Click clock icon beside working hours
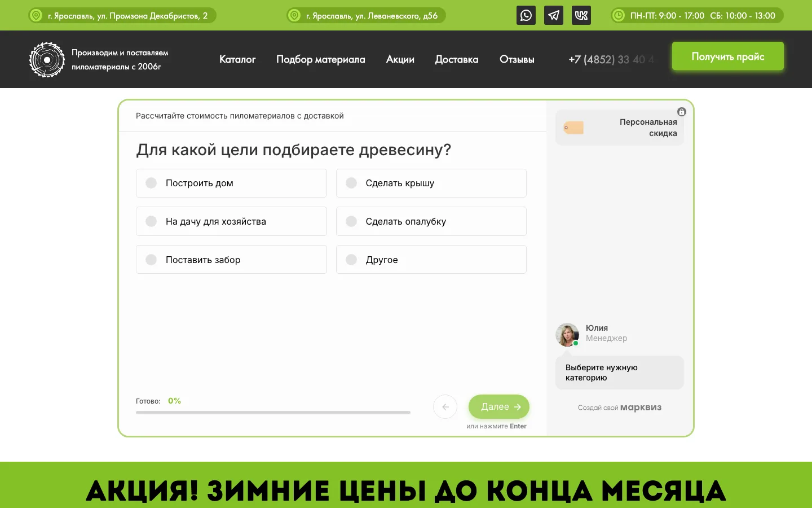 [619, 16]
